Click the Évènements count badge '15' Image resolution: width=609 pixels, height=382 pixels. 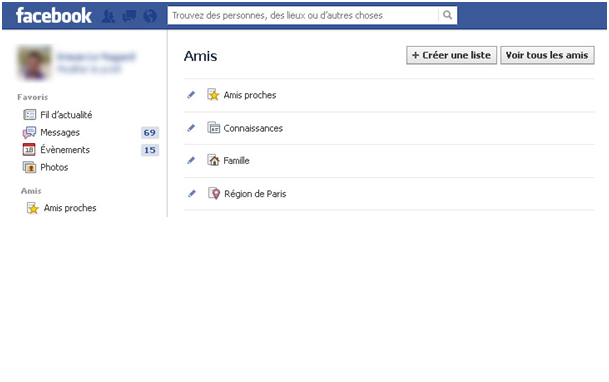pos(150,150)
